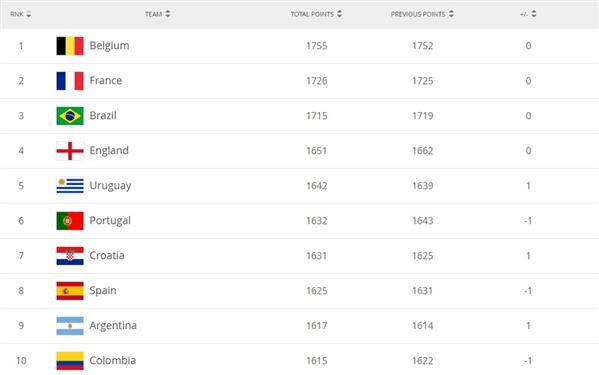
Task: Click the TOTAL POINTS header label
Action: click(x=312, y=14)
